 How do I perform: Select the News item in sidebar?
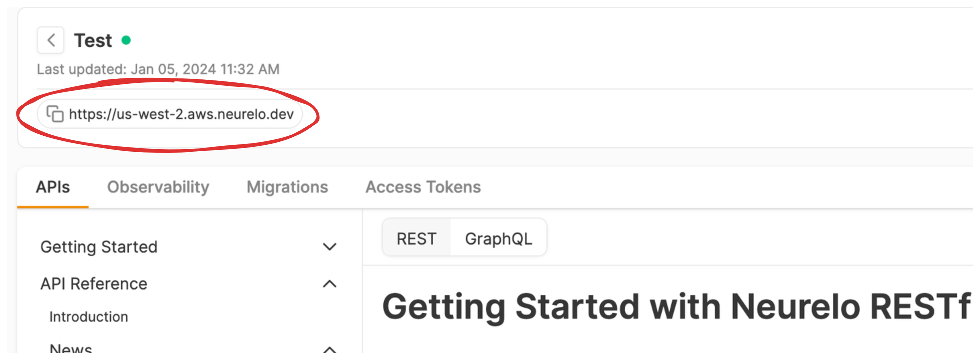click(x=71, y=349)
